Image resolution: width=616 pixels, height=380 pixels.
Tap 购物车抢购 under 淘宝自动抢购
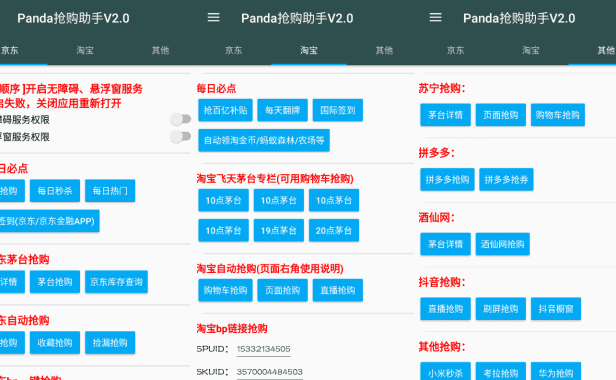click(x=226, y=290)
